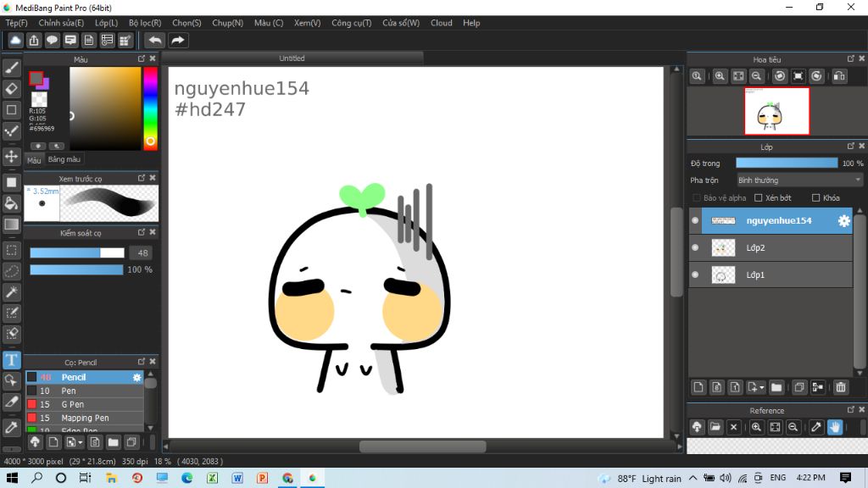Viewport: 868px width, 488px height.
Task: Delete layer with the trash icon
Action: pos(841,387)
